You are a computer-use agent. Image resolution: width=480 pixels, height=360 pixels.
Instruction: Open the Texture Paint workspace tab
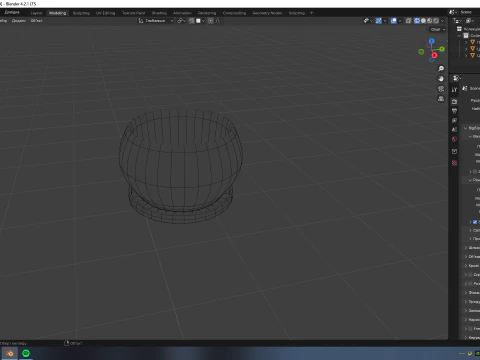(133, 13)
